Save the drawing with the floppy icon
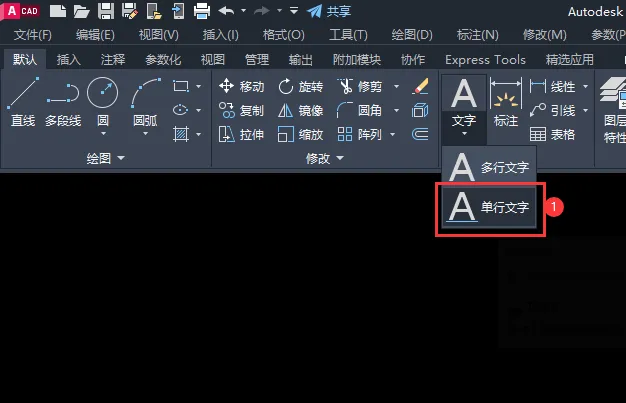Screen dimensions: 626x403 click(106, 11)
